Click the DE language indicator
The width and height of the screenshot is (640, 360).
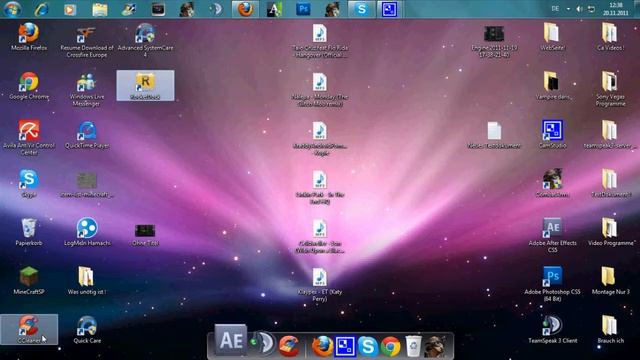click(x=556, y=9)
